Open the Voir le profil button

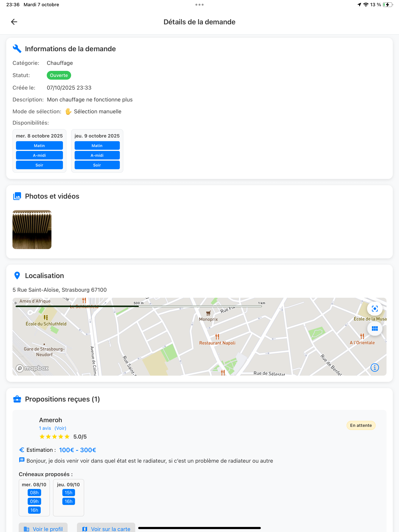click(x=43, y=528)
